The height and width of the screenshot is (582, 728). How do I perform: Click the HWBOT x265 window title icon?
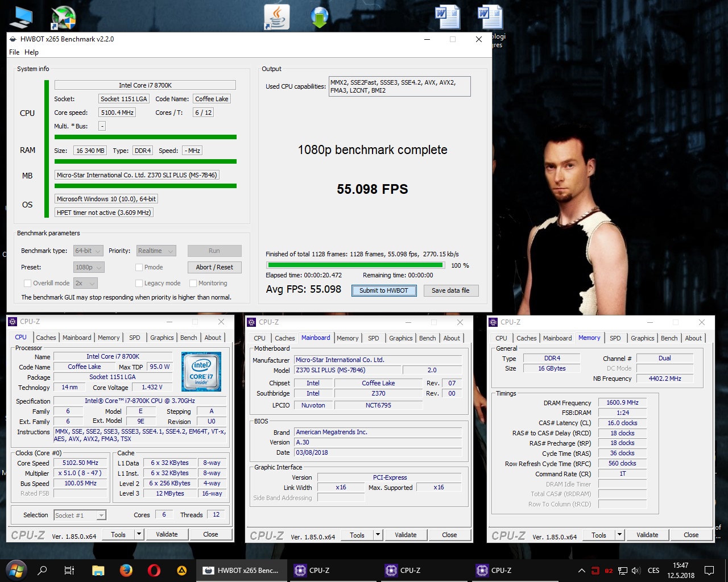(13, 39)
